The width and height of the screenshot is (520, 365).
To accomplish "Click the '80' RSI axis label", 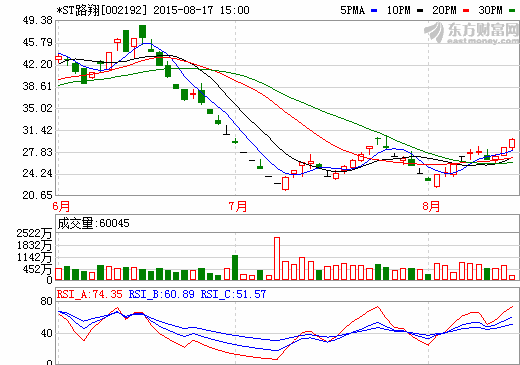I will point(46,301).
